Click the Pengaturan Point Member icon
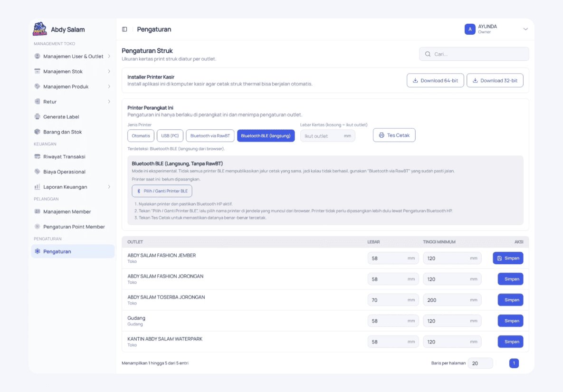 pyautogui.click(x=38, y=227)
